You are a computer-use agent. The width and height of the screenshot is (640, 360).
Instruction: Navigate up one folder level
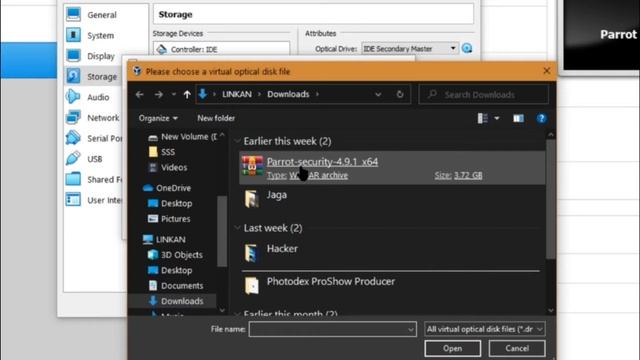[x=187, y=95]
